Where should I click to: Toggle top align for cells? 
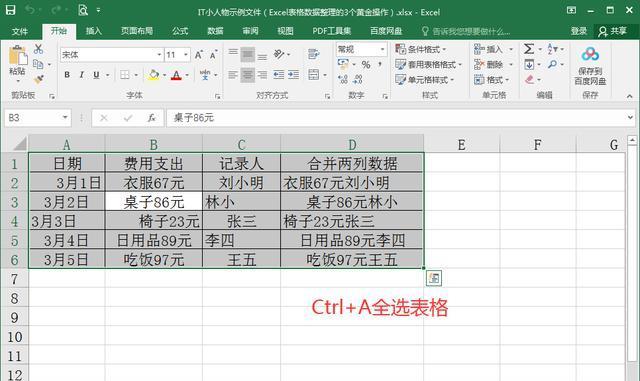233,54
